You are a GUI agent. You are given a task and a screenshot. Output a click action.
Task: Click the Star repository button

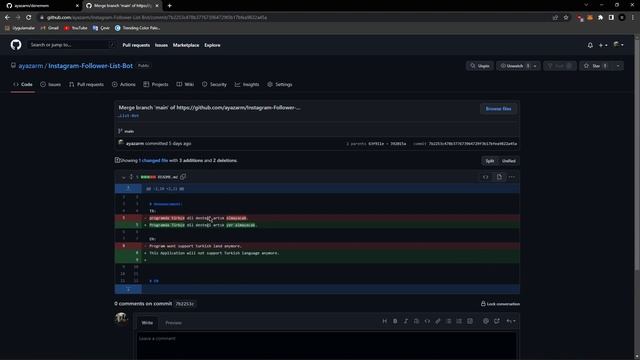[x=596, y=66]
